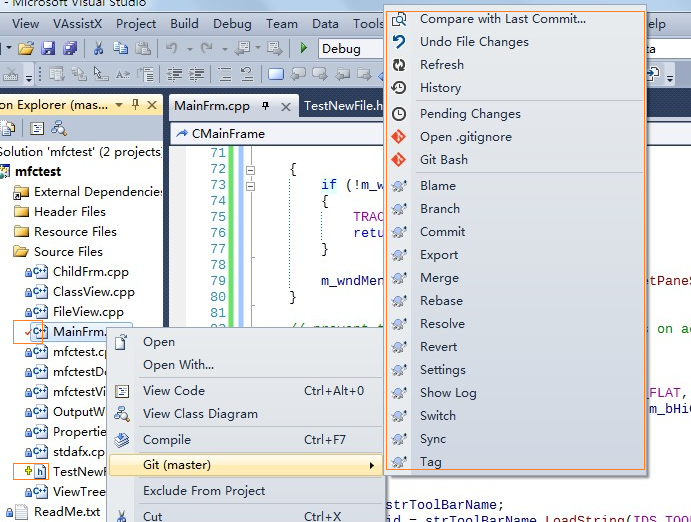This screenshot has width=691, height=522.
Task: Select ReadMe.txt in Solution Explorer
Action: [x=67, y=511]
